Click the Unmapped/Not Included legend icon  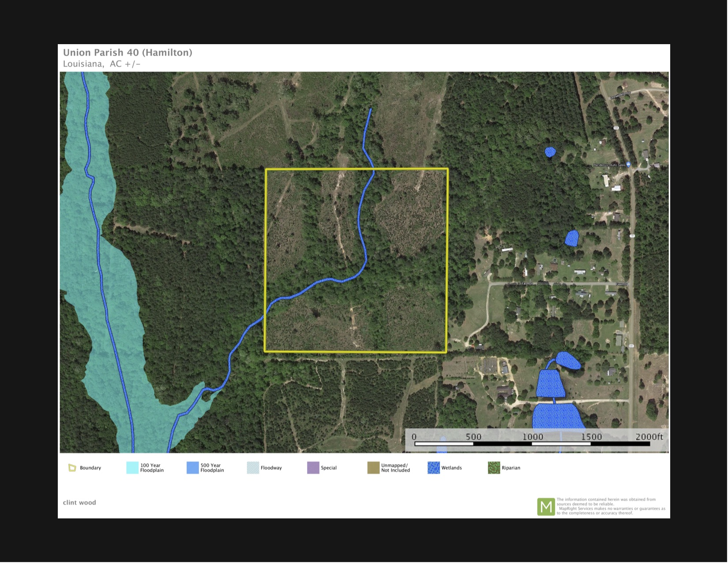point(373,468)
